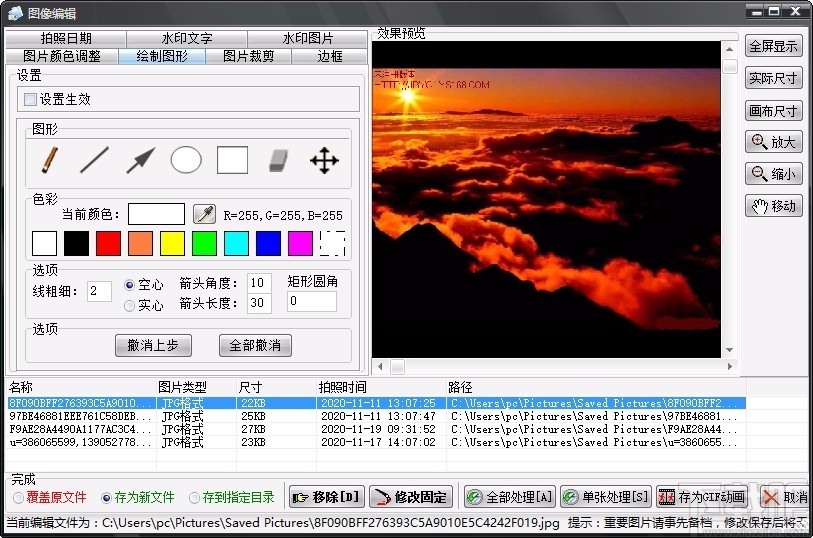The image size is (813, 538).
Task: Pick the black color swatch
Action: point(76,243)
